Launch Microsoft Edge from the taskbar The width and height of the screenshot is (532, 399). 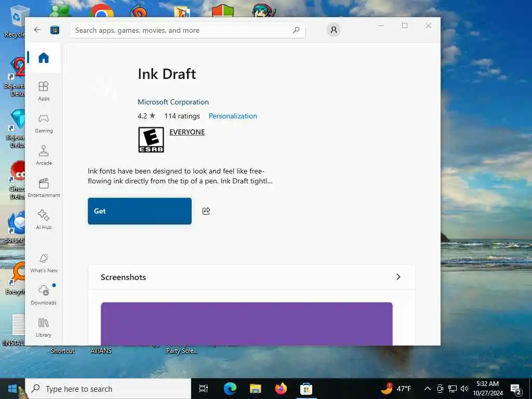point(230,389)
